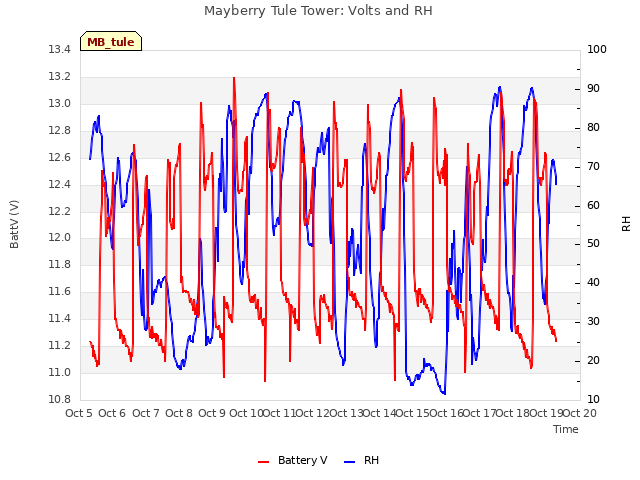
Task: Click the Oct 8 date tick
Action: 179,413
